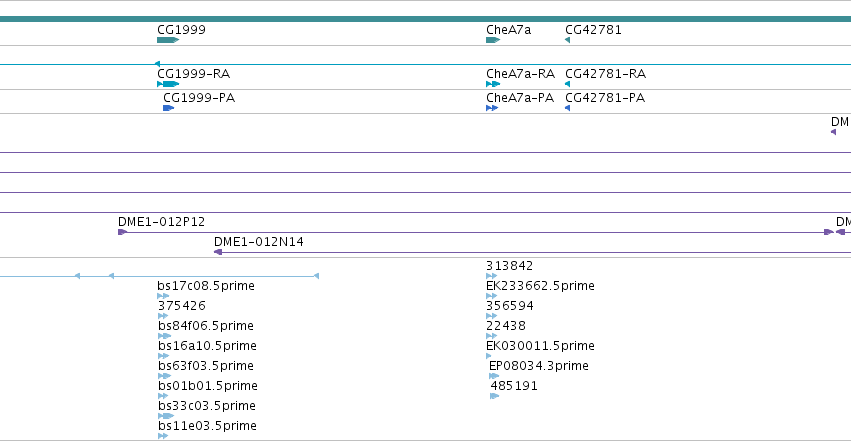
Task: Click the CG1999-PA protein glyph
Action: pyautogui.click(x=168, y=108)
